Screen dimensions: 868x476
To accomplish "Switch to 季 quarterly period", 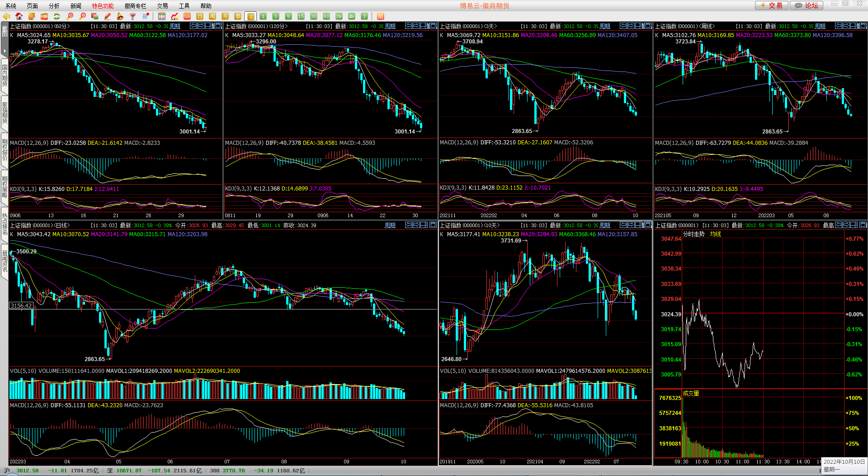I will (x=238, y=16).
